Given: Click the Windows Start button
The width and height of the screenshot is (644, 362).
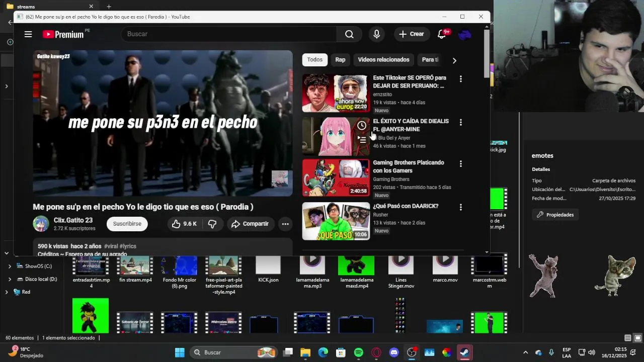Looking at the screenshot, I should coord(180,352).
